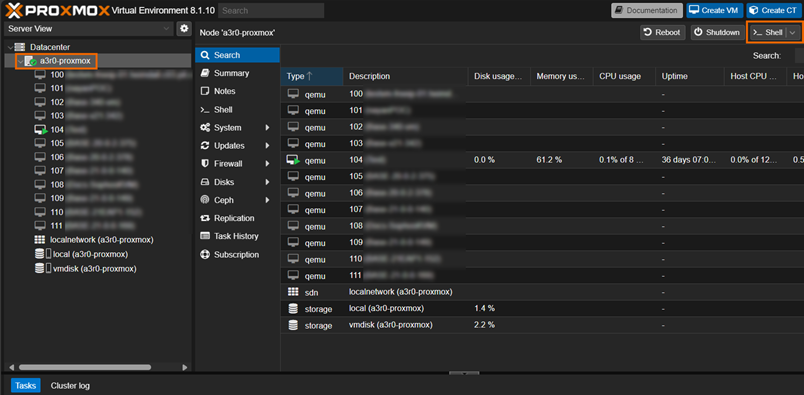This screenshot has height=395, width=804.
Task: Open Task History in node menu
Action: [x=237, y=236]
